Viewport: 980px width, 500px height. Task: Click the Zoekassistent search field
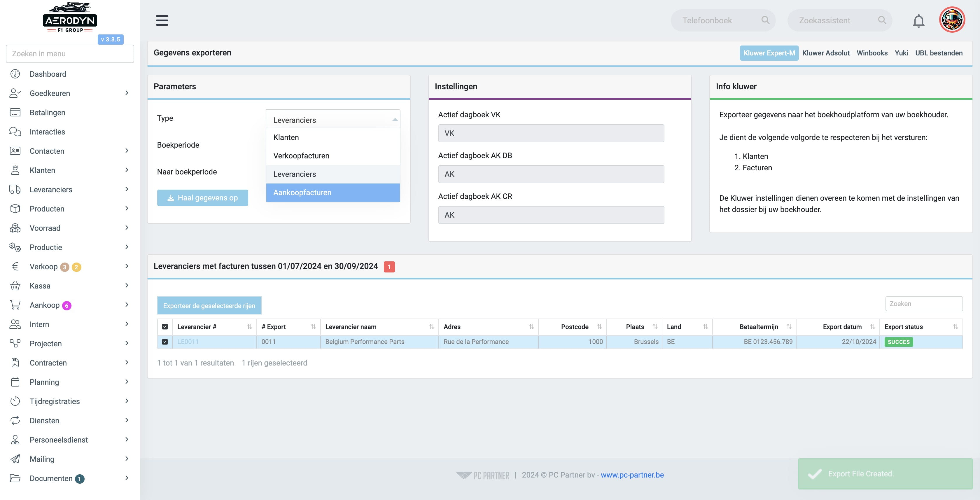[x=839, y=20]
